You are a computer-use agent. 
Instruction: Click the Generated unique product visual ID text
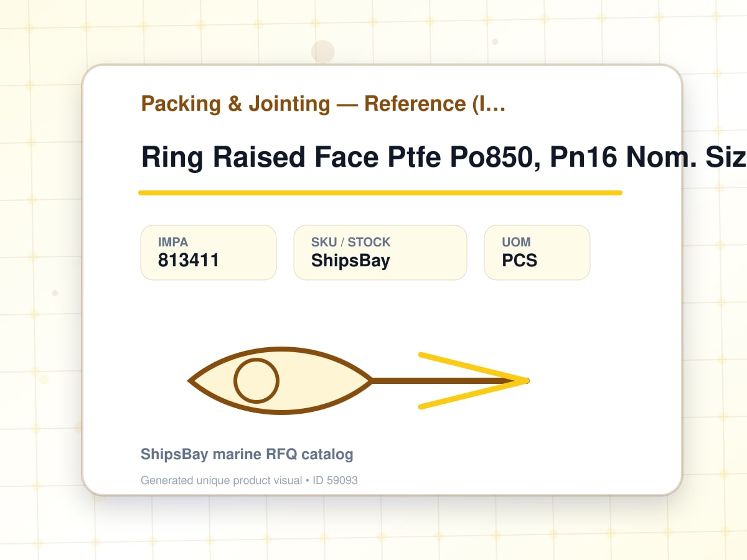[249, 480]
